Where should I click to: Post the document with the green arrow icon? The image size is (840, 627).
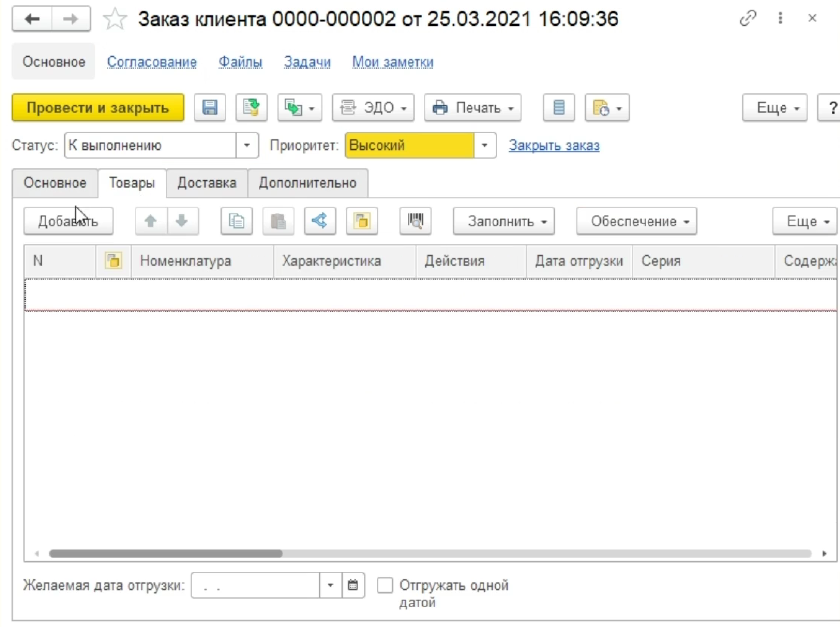251,108
